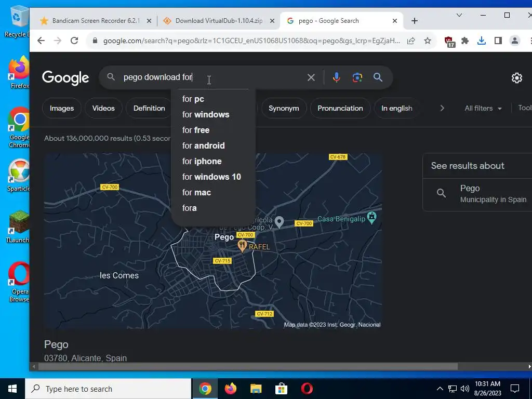The height and width of the screenshot is (399, 532).
Task: Select the Sparticle desktop icon
Action: [x=18, y=176]
